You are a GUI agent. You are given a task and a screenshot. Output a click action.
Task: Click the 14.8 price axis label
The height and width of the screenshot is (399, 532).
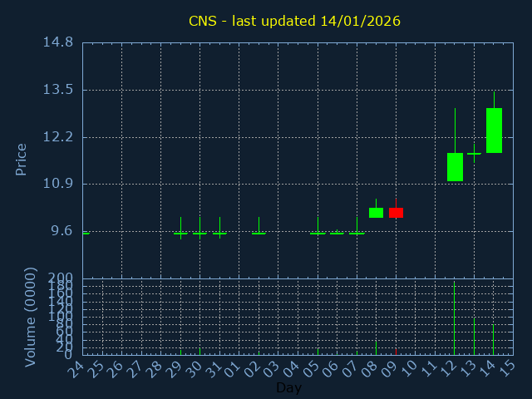tap(57, 42)
